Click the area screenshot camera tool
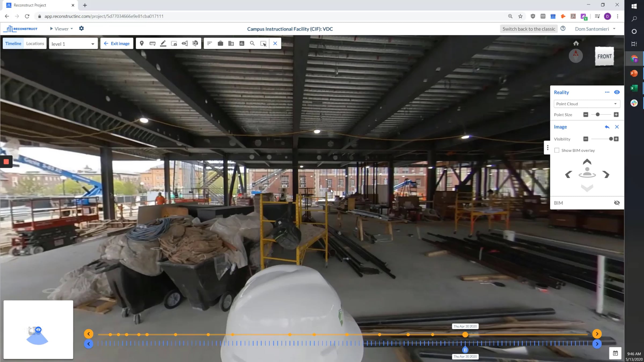This screenshot has width=644, height=362. [174, 43]
